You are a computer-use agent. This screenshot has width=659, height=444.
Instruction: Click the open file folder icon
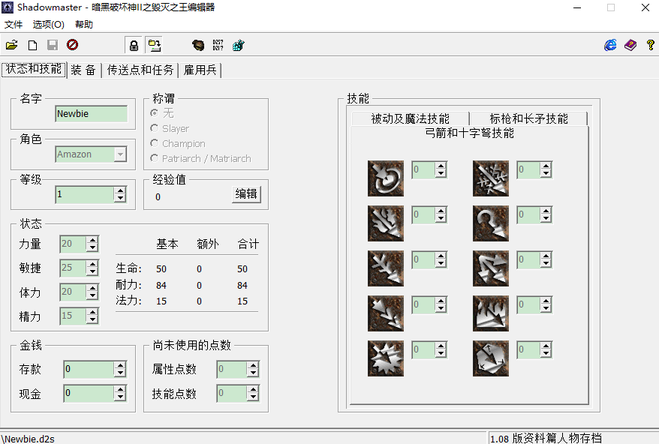tap(12, 45)
